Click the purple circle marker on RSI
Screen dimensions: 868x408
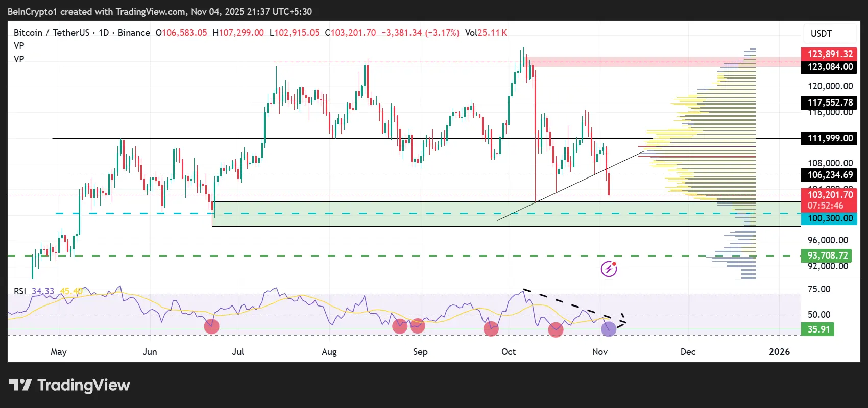click(608, 329)
